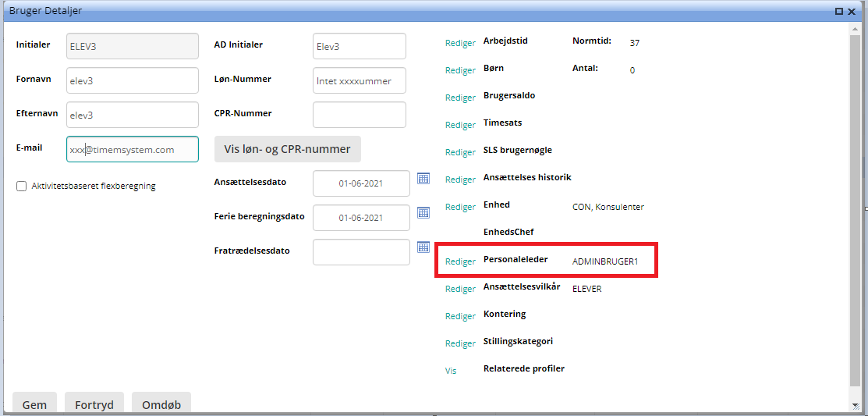The width and height of the screenshot is (868, 416).
Task: Click Vis løn- og CPR-nummer button
Action: (287, 149)
